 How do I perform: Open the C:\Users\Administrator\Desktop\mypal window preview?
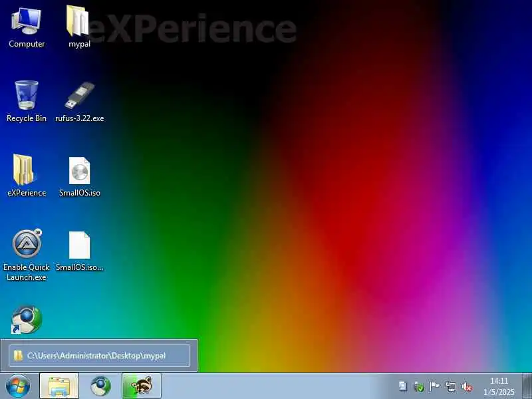pyautogui.click(x=99, y=356)
